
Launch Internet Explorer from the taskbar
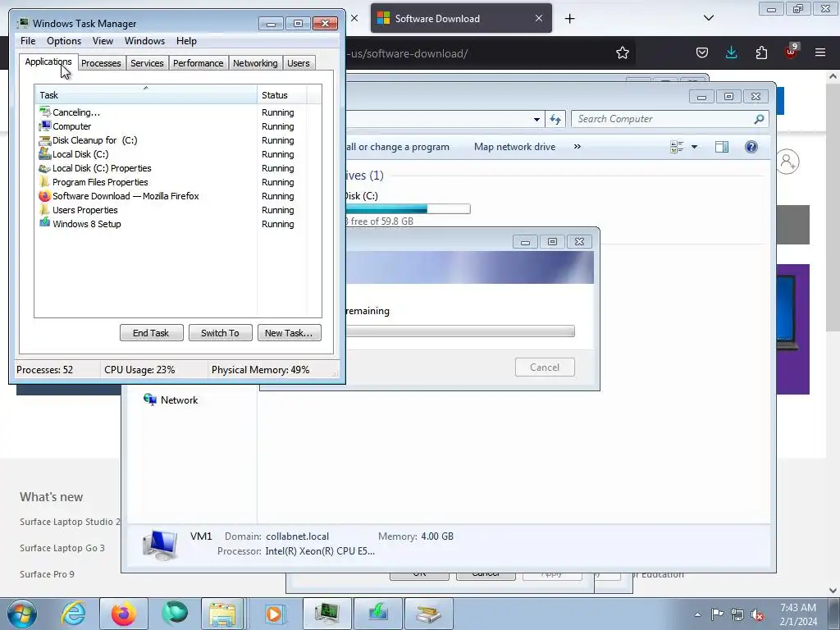pos(73,614)
